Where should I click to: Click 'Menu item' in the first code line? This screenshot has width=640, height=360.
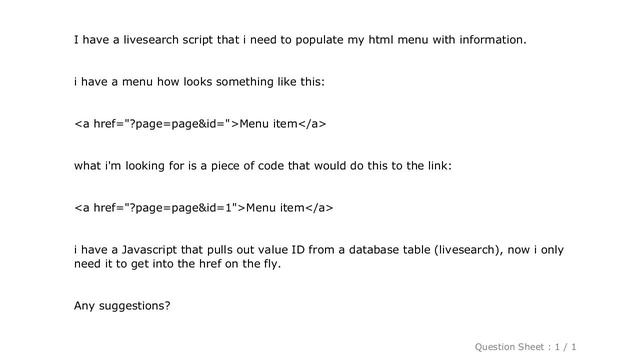pos(269,124)
